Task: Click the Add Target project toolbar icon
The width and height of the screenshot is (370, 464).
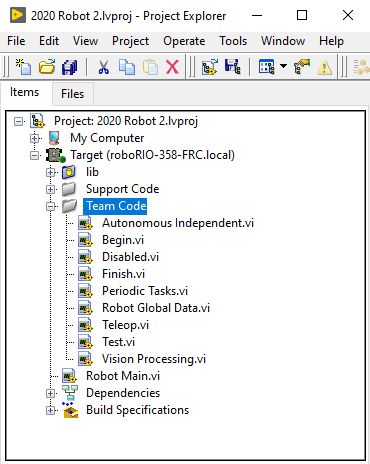Action: [x=210, y=67]
